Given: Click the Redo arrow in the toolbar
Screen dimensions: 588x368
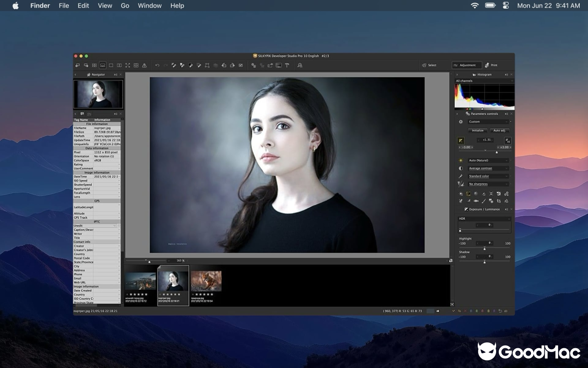Looking at the screenshot, I should tap(165, 65).
